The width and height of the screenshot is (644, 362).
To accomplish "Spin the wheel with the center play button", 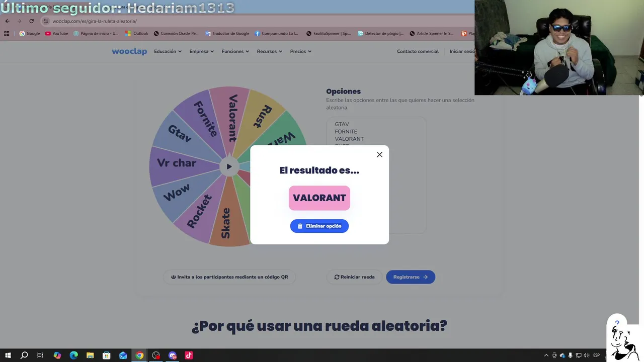I will (x=229, y=167).
